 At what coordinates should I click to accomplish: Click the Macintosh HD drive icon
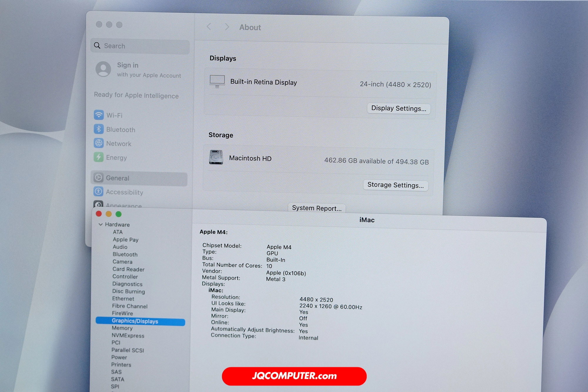click(x=216, y=157)
